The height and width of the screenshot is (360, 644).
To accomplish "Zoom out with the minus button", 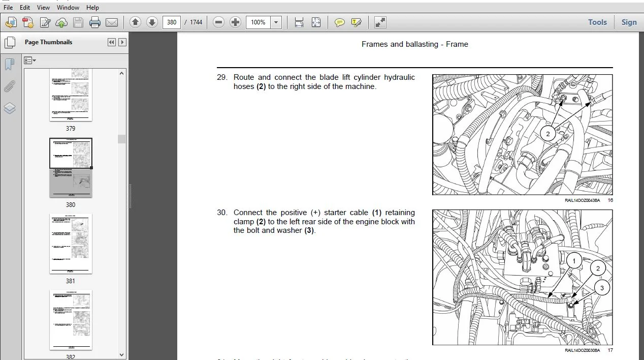I will [x=218, y=22].
